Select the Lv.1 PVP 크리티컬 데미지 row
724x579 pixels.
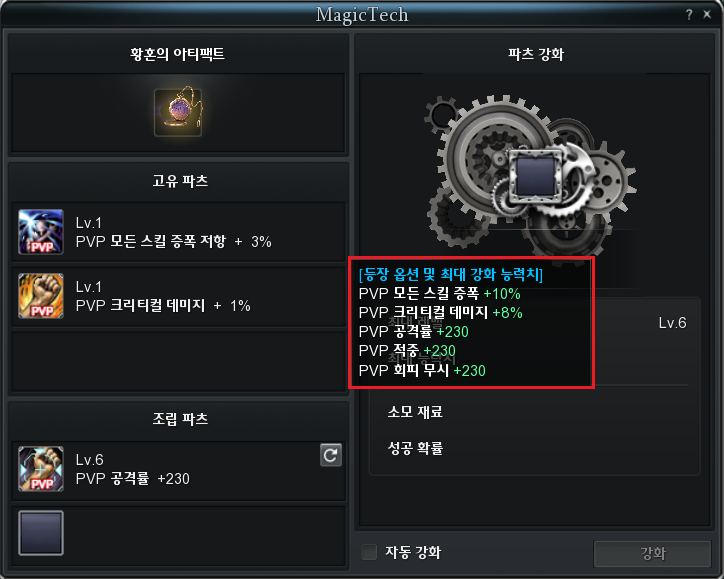(179, 296)
